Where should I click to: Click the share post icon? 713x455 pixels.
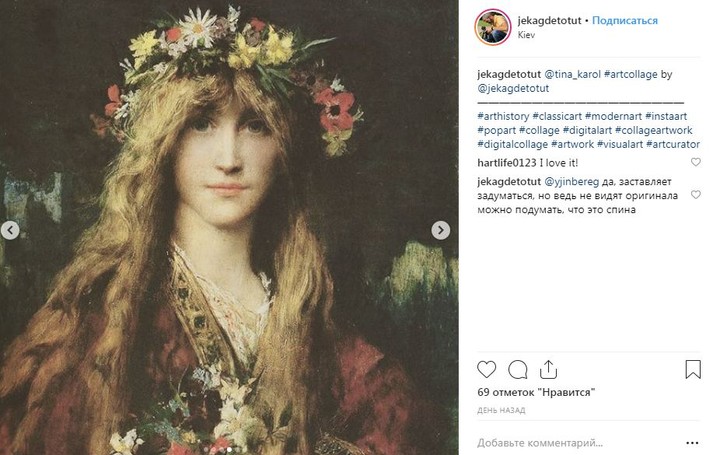[x=547, y=369]
